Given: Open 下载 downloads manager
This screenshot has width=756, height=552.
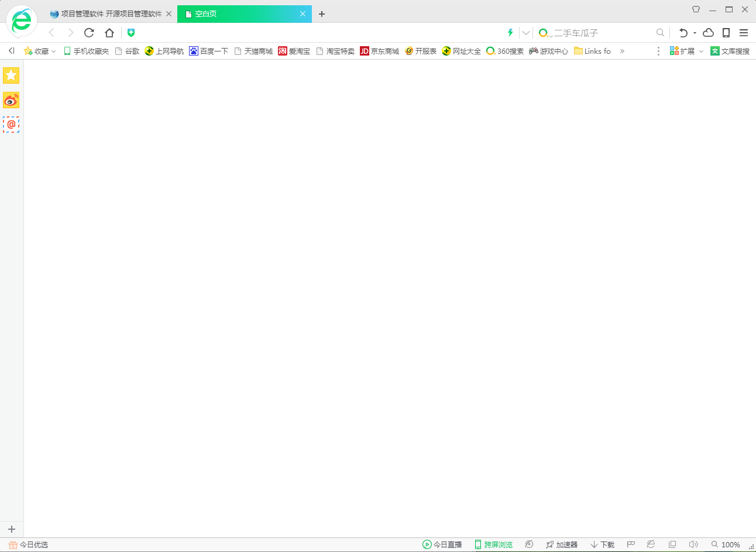Looking at the screenshot, I should (x=603, y=544).
